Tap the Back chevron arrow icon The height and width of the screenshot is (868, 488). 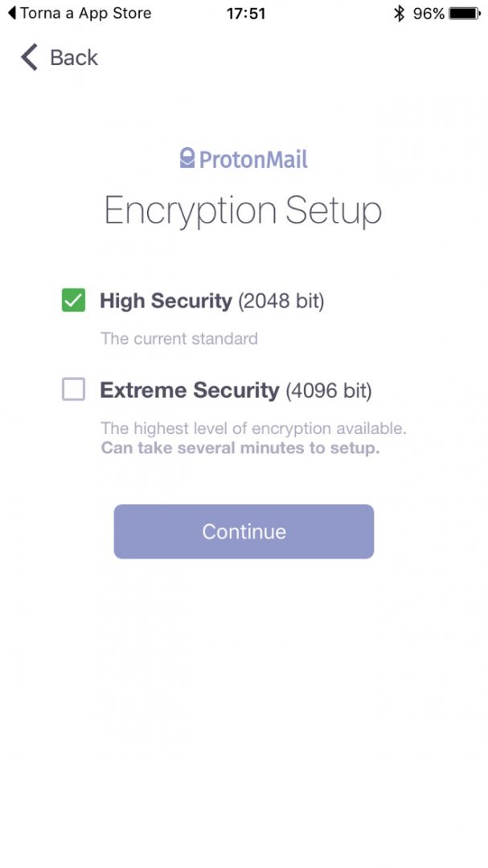30,58
